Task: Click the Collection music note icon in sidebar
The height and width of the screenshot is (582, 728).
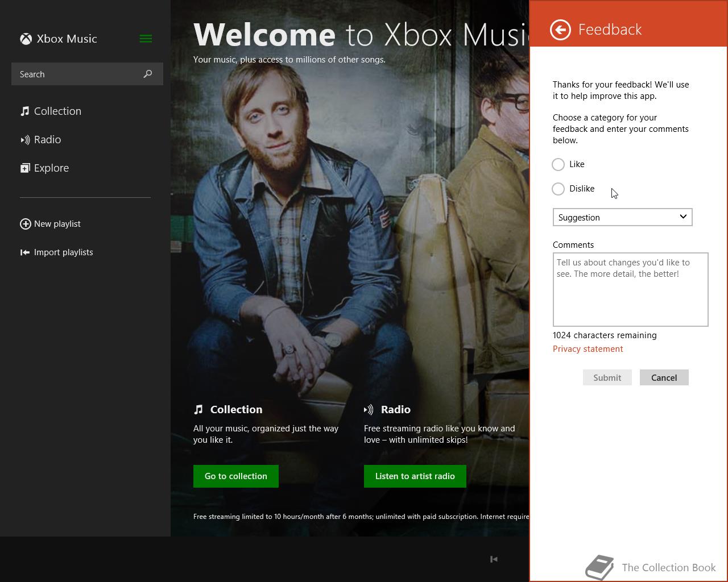Action: [x=24, y=111]
